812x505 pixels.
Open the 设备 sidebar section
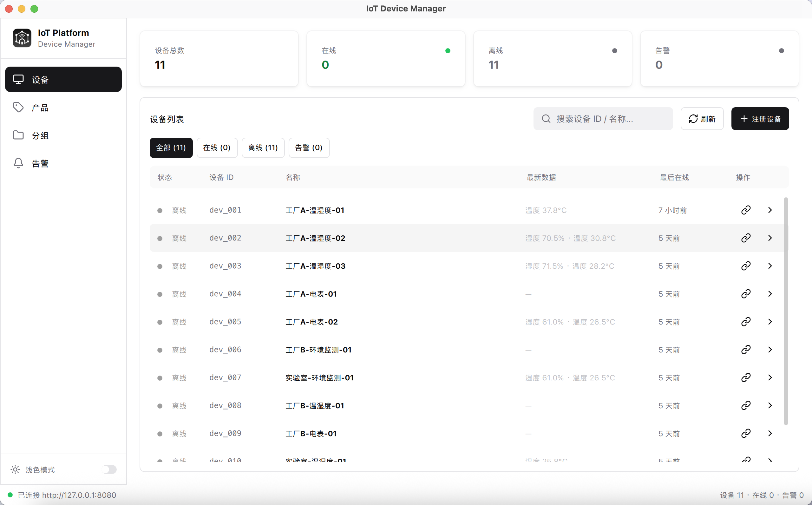(63, 80)
